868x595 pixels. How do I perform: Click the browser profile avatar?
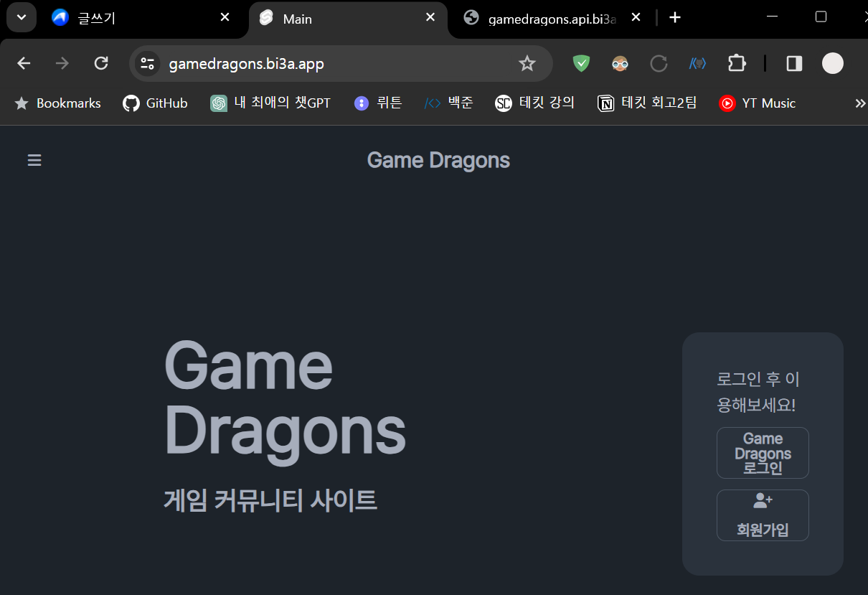832,63
